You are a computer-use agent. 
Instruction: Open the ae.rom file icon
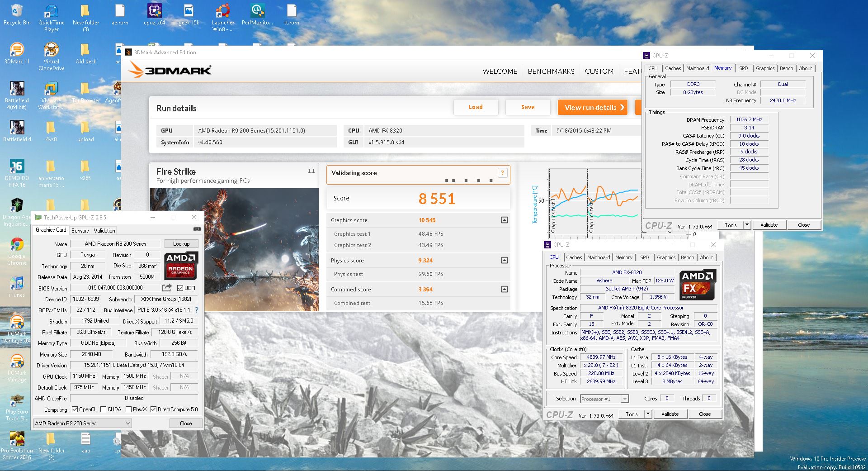[x=120, y=14]
